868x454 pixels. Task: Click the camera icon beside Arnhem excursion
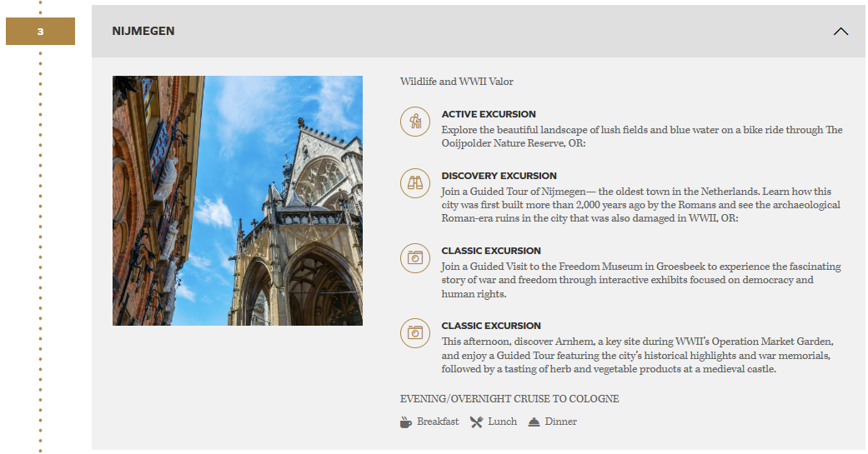[x=414, y=333]
